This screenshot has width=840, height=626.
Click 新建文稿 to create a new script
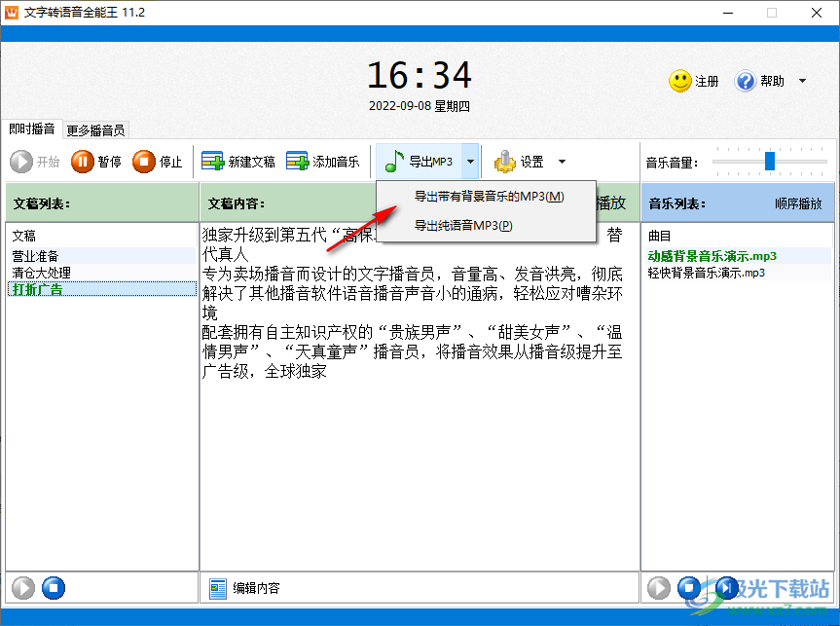click(x=238, y=162)
